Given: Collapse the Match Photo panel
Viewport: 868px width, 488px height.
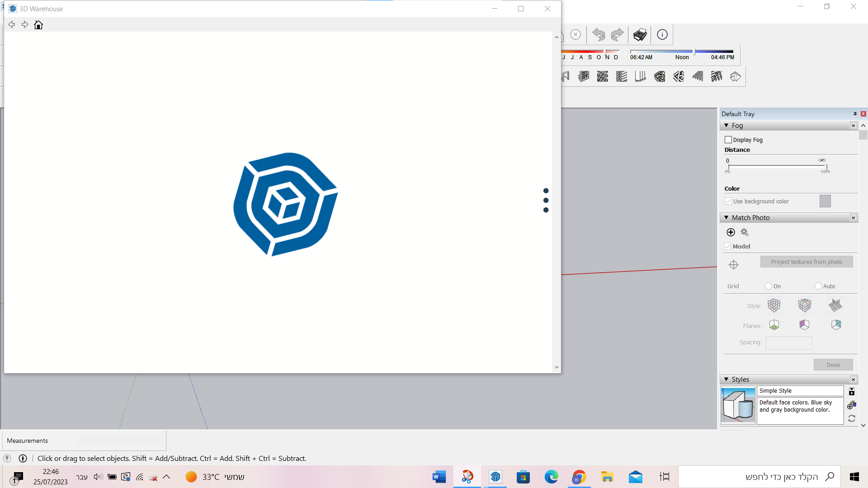Looking at the screenshot, I should tap(726, 218).
